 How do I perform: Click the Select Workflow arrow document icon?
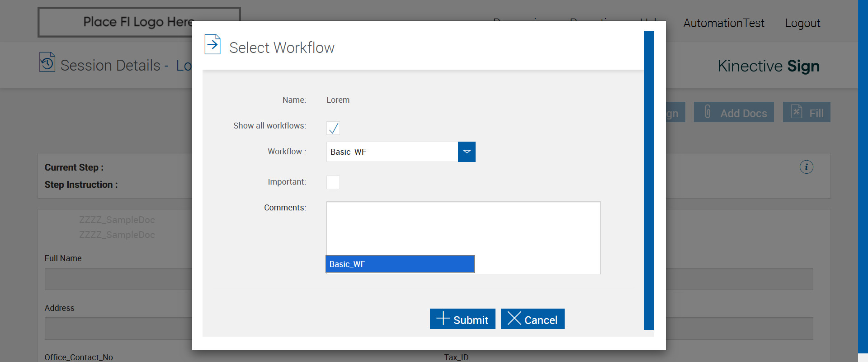pos(212,44)
